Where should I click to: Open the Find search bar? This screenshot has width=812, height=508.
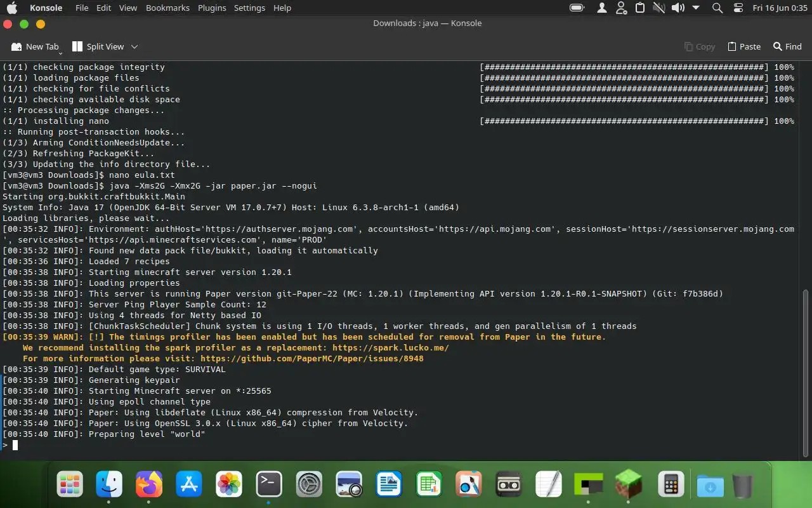pos(787,46)
